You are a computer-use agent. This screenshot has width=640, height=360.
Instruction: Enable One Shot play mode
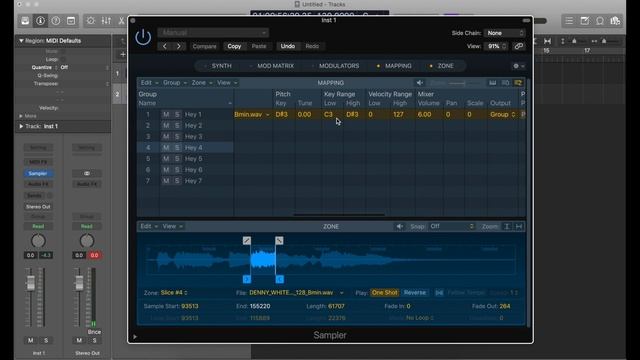[x=384, y=293]
